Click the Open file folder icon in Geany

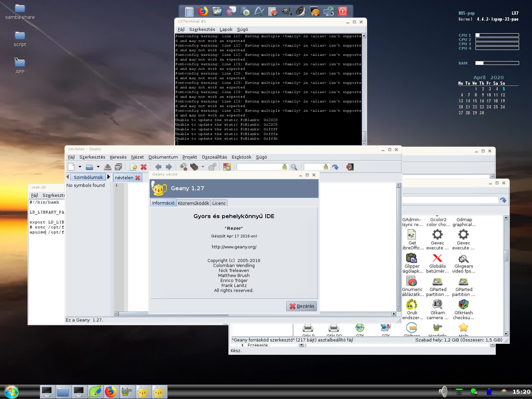(x=89, y=167)
